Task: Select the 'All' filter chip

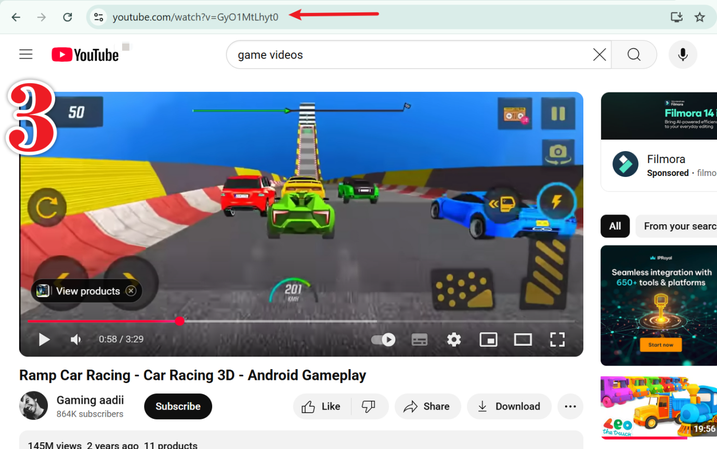Action: [615, 226]
